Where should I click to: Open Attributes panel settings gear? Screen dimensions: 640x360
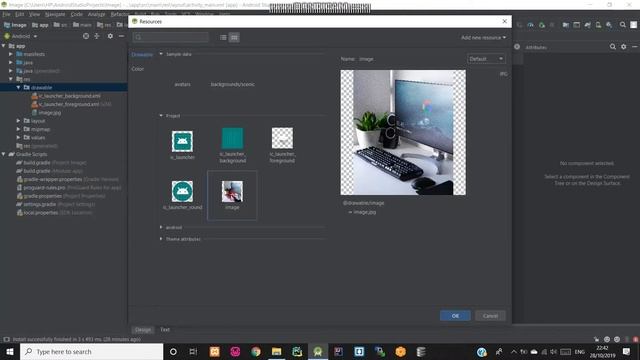(623, 47)
